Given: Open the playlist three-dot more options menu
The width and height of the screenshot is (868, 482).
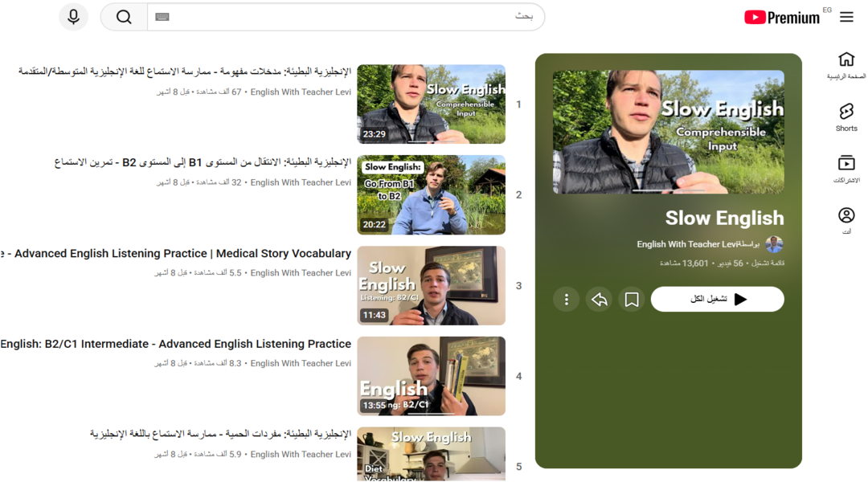Looking at the screenshot, I should (x=566, y=300).
